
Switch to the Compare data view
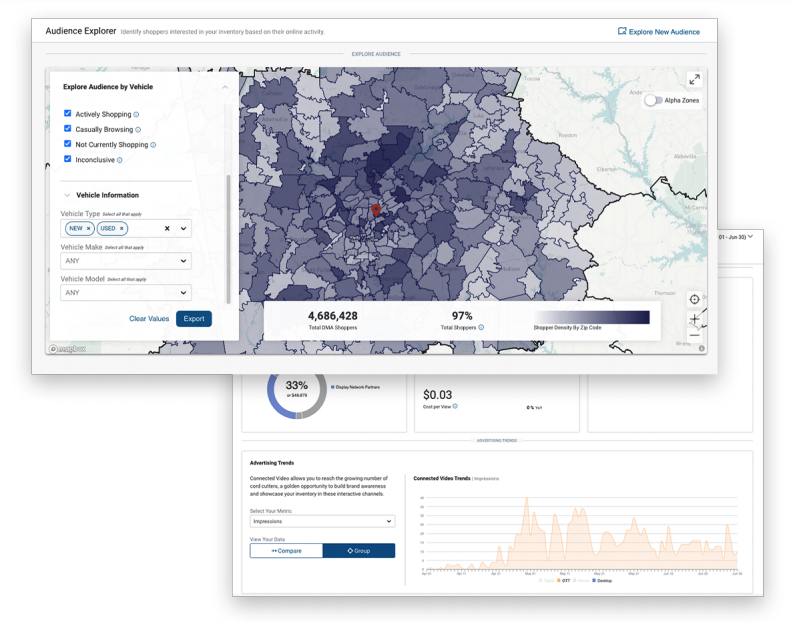pyautogui.click(x=286, y=551)
